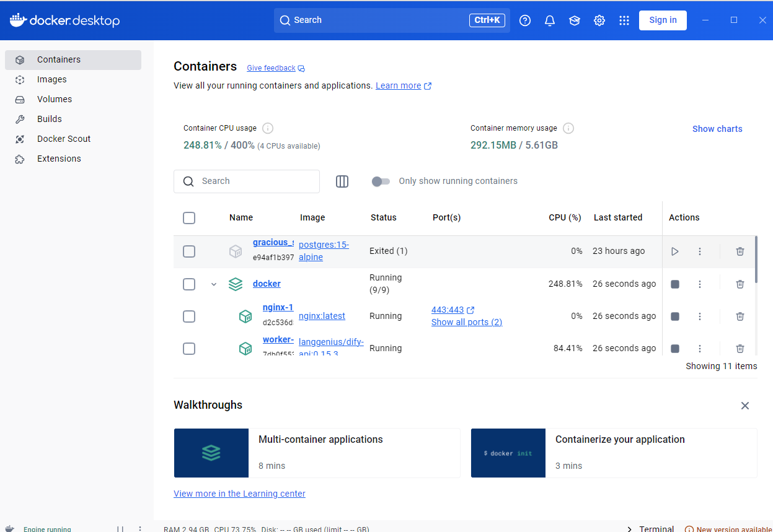This screenshot has width=773, height=532.
Task: Check the nginx-1 container checkbox
Action: coord(189,316)
